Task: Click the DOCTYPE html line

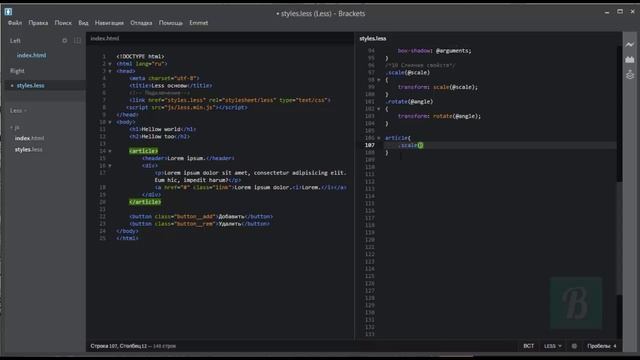Action: [x=140, y=57]
